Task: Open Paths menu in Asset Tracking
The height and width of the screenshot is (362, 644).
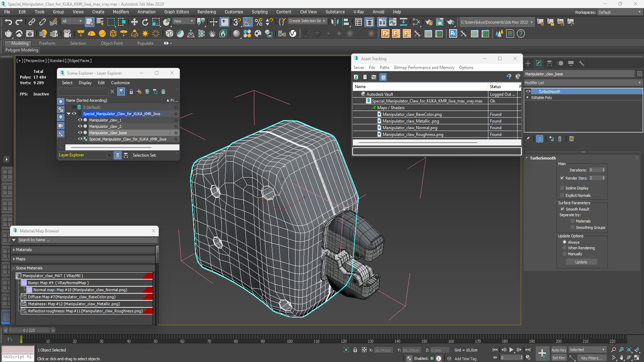Action: tap(384, 68)
